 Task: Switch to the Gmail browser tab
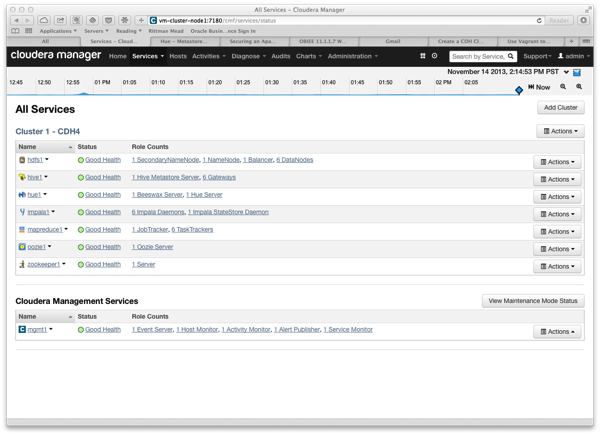tap(393, 41)
